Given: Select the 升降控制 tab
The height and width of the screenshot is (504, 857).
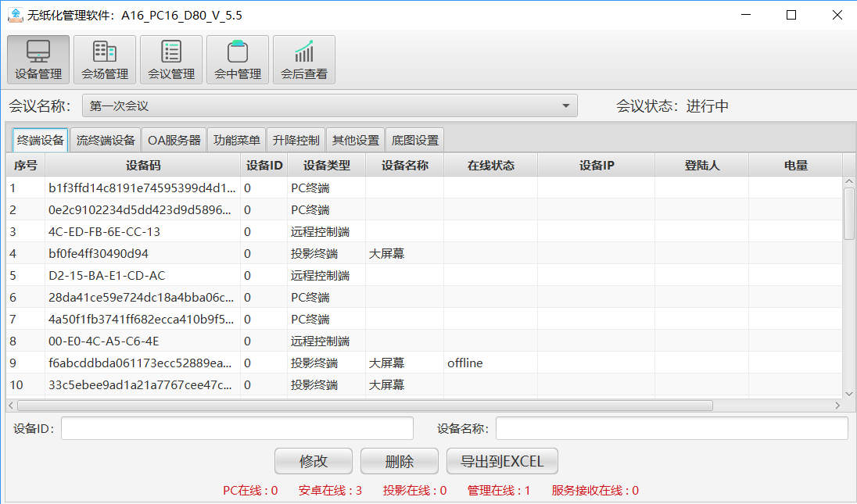Looking at the screenshot, I should 296,141.
